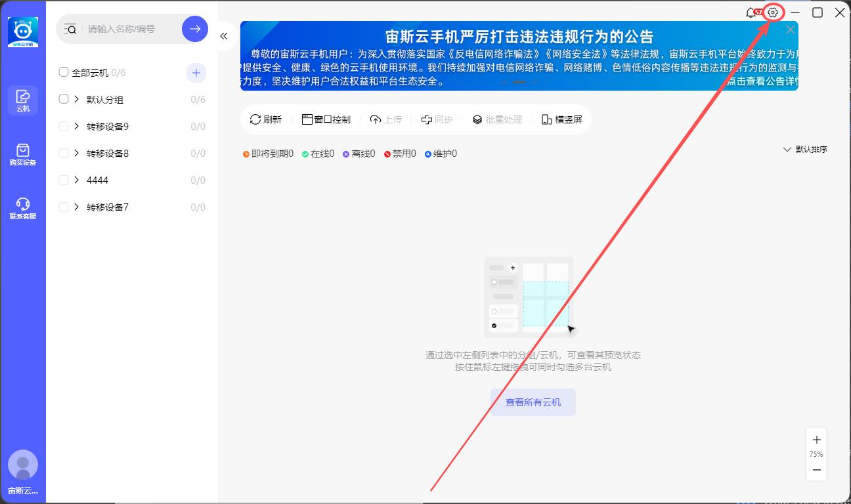Filter by 禁用 status

coord(400,154)
